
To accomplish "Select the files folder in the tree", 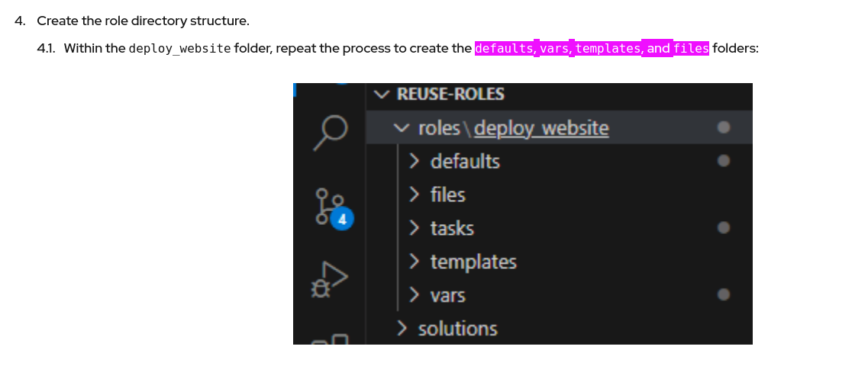I will coord(447,195).
